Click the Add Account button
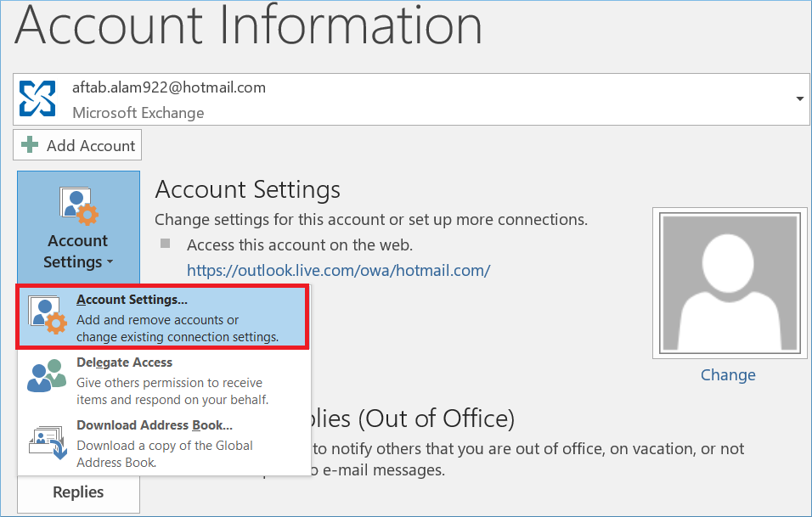 77,145
